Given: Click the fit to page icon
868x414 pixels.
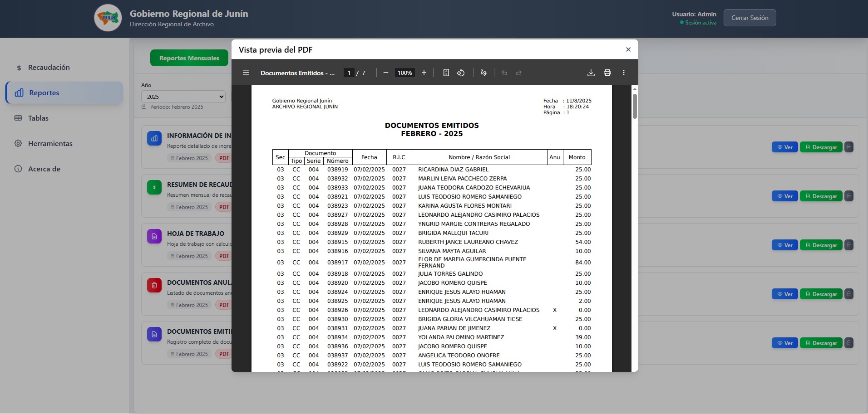Looking at the screenshot, I should coord(446,73).
